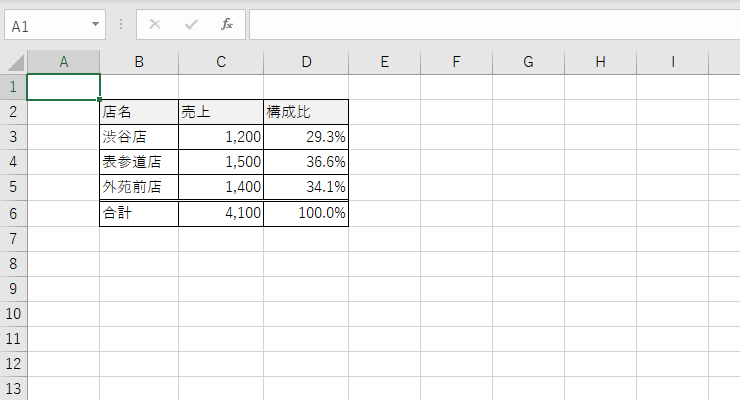The image size is (740, 400).
Task: Click the three-dot formula bar resize handle
Action: [x=121, y=25]
